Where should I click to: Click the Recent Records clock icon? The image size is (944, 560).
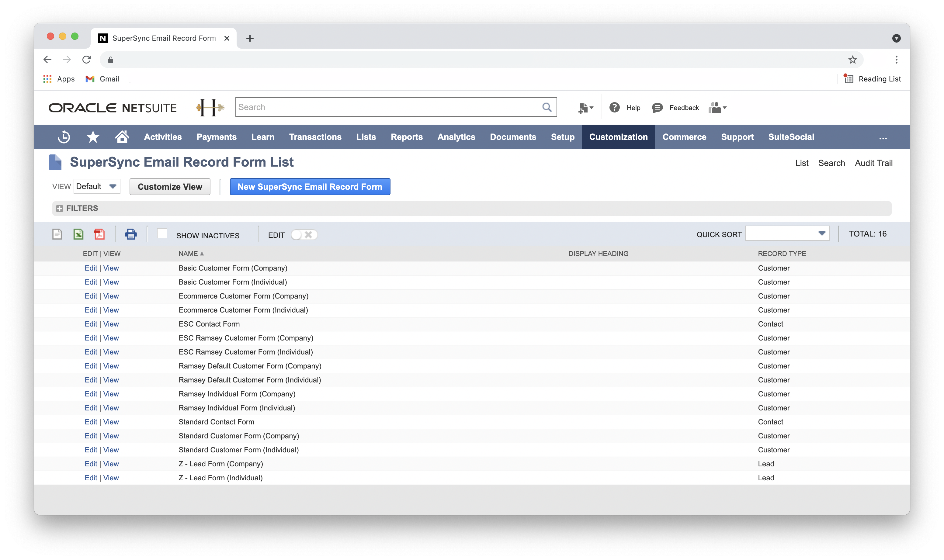64,137
